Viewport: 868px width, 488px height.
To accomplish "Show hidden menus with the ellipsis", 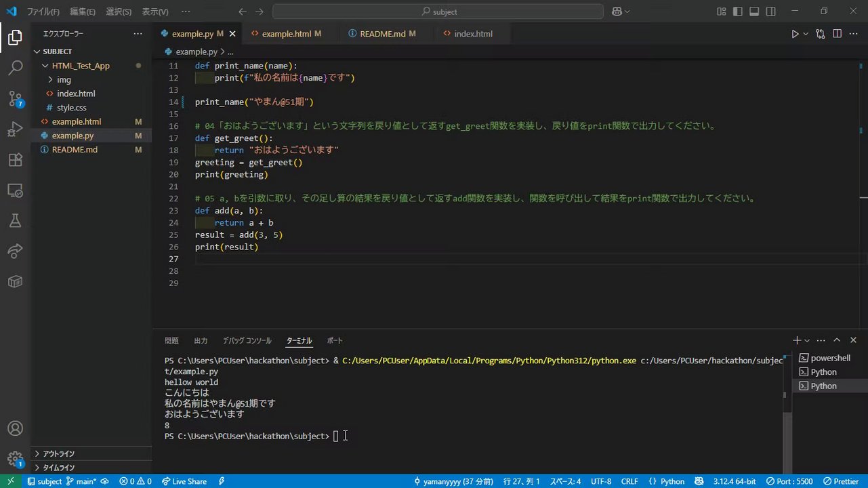I will pos(186,12).
